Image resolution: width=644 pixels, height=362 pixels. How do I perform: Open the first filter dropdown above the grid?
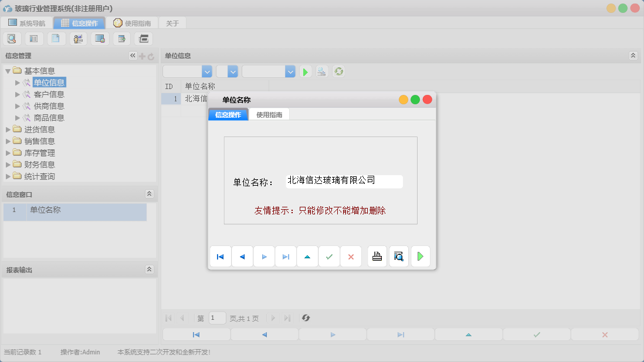point(207,71)
